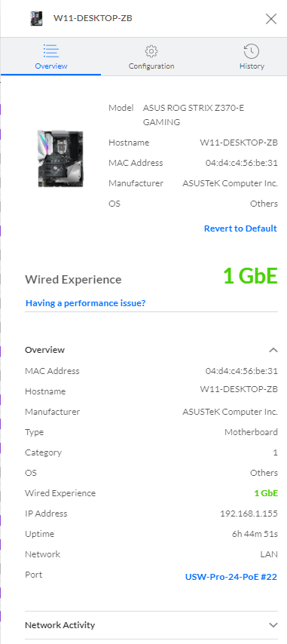This screenshot has width=287, height=644.
Task: Close the W11-DESKTOP-ZB device panel
Action: click(x=271, y=19)
